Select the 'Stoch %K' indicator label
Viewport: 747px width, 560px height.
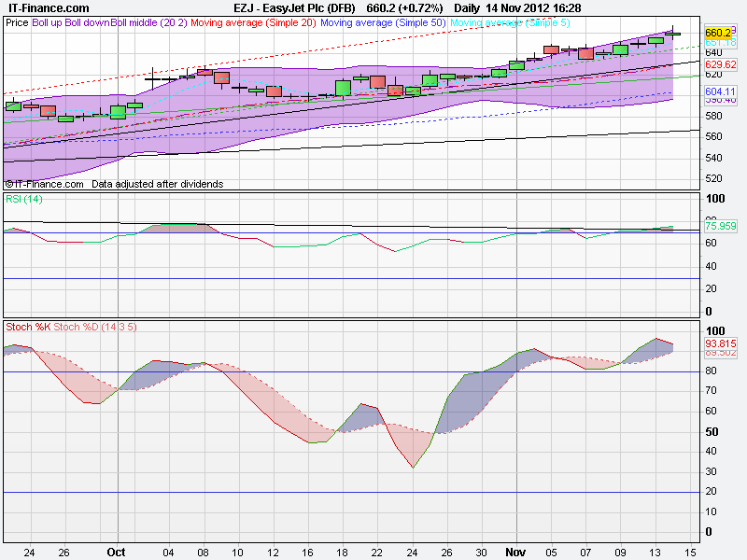point(28,327)
